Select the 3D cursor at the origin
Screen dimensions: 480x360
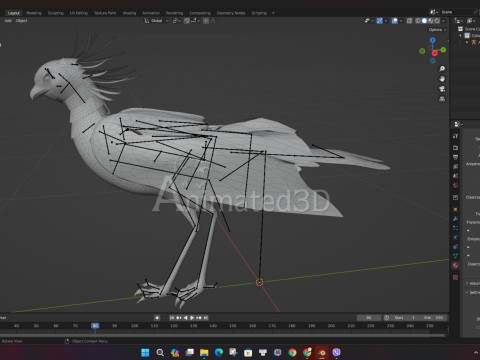point(259,282)
